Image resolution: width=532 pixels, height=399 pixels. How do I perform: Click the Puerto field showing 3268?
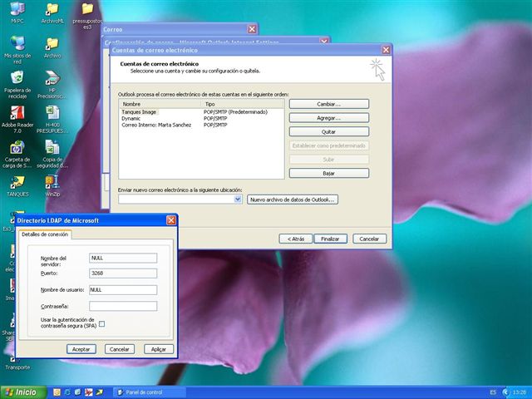(x=123, y=273)
